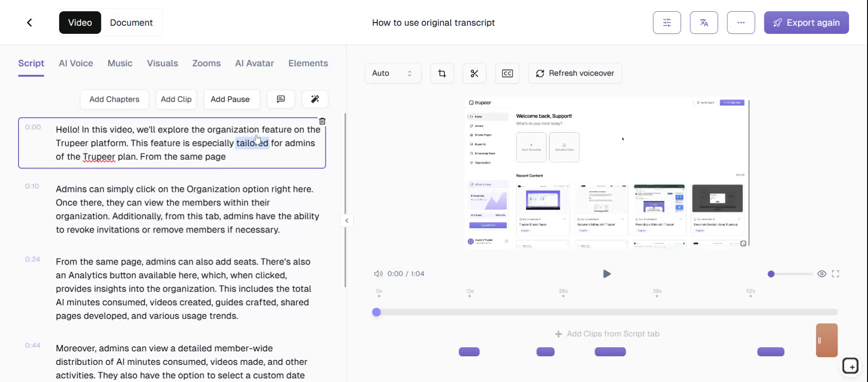Image resolution: width=868 pixels, height=382 pixels.
Task: Collapse the script panel with chevron handle
Action: point(347,221)
